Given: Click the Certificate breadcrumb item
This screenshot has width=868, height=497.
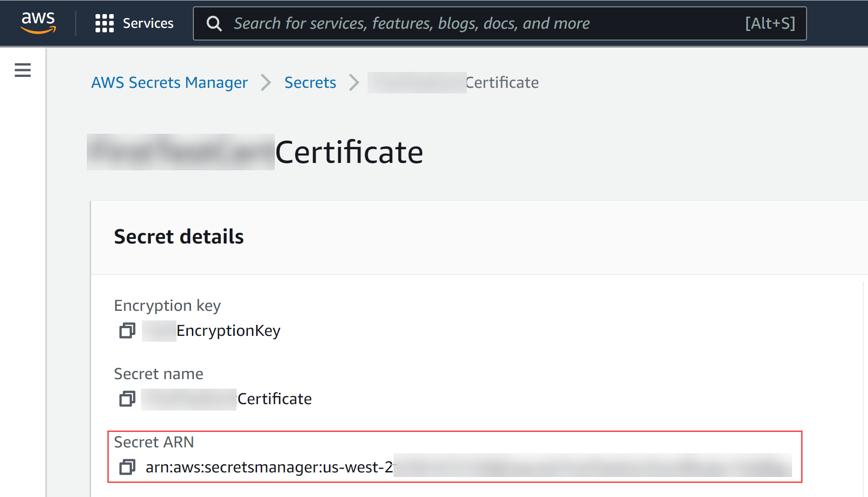Looking at the screenshot, I should (502, 82).
